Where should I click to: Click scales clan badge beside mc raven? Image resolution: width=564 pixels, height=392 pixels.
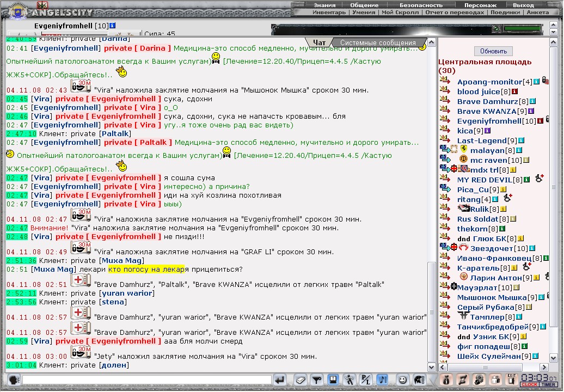click(463, 158)
